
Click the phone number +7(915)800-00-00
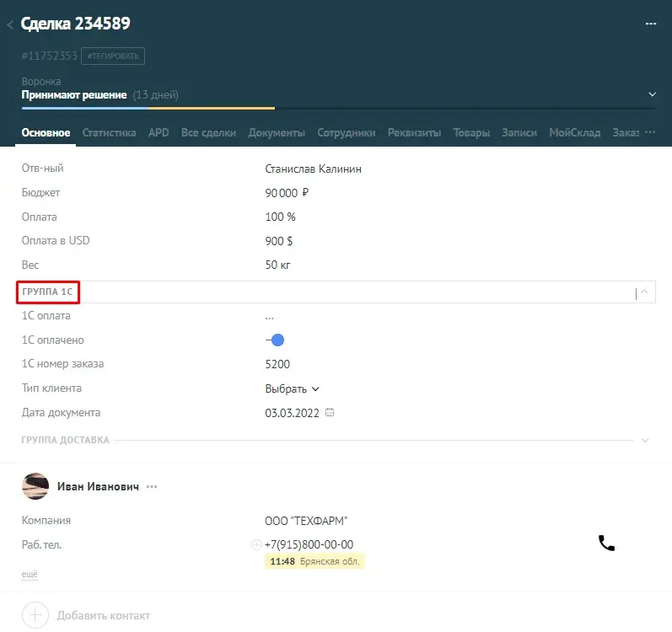click(309, 544)
